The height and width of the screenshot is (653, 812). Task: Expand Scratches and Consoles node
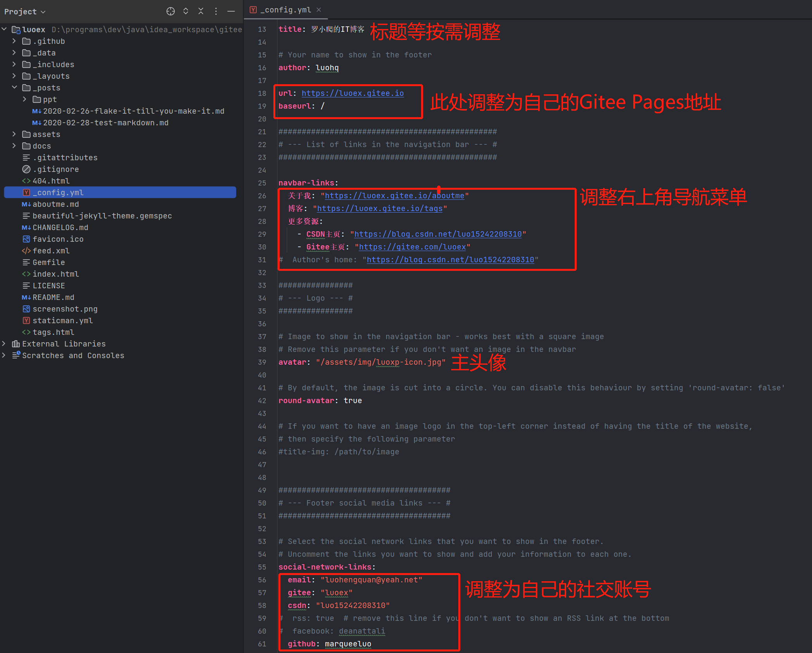click(x=4, y=355)
